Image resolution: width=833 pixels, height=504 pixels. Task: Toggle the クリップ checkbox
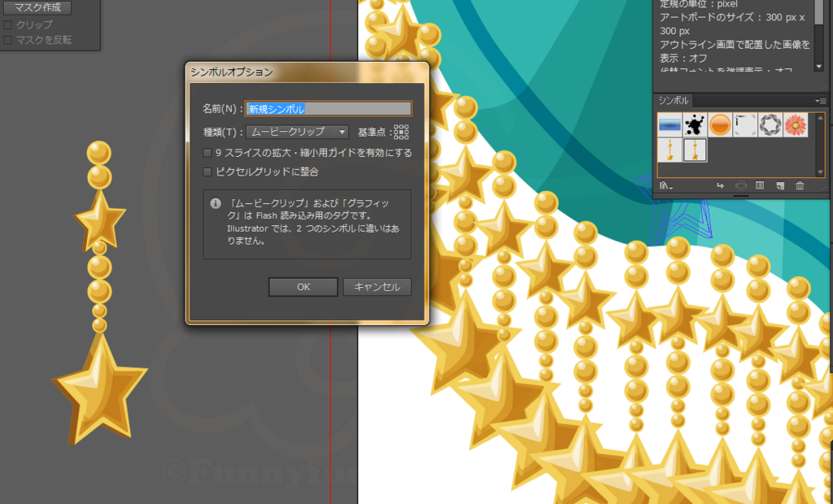7,25
